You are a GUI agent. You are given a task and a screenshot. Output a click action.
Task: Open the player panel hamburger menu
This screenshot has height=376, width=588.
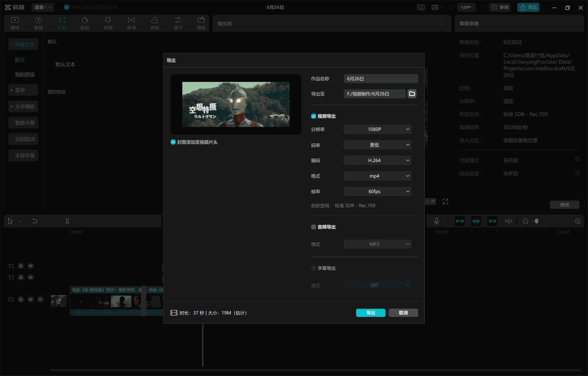(442, 23)
